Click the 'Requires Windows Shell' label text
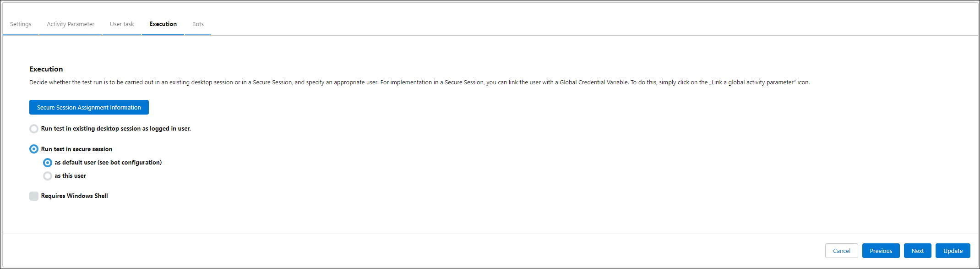The image size is (980, 269). click(x=75, y=196)
